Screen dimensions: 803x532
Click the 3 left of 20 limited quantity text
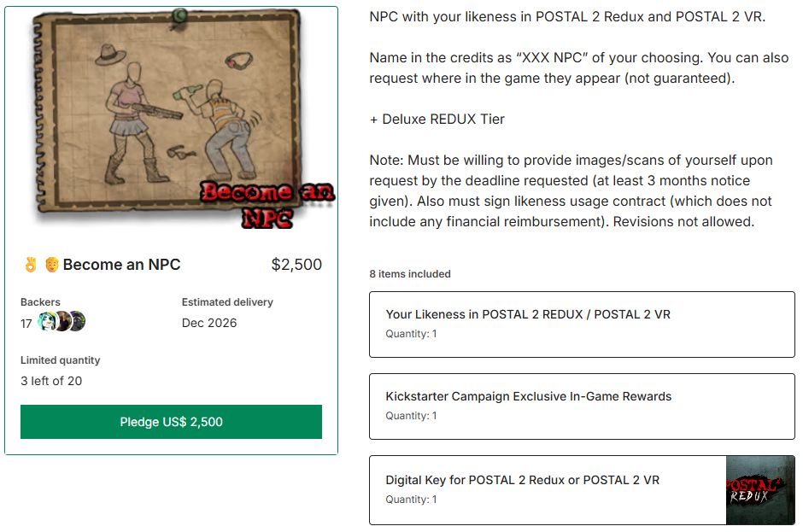(x=51, y=381)
